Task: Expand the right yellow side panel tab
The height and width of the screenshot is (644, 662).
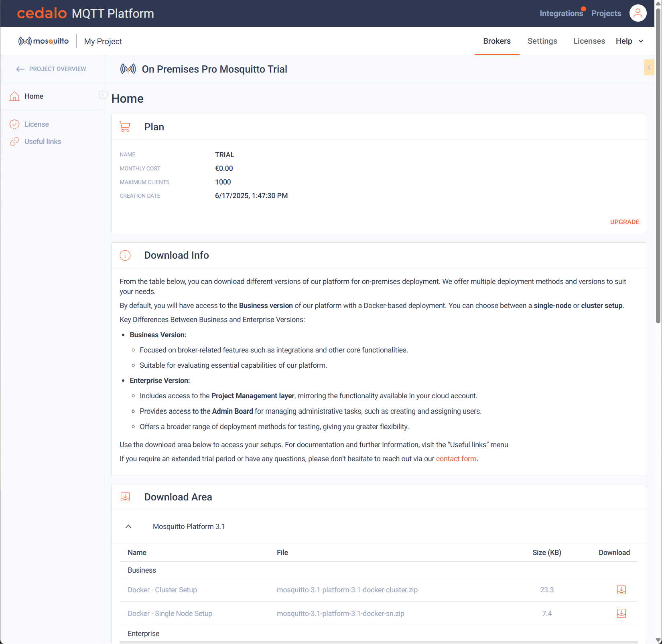Action: coord(649,67)
